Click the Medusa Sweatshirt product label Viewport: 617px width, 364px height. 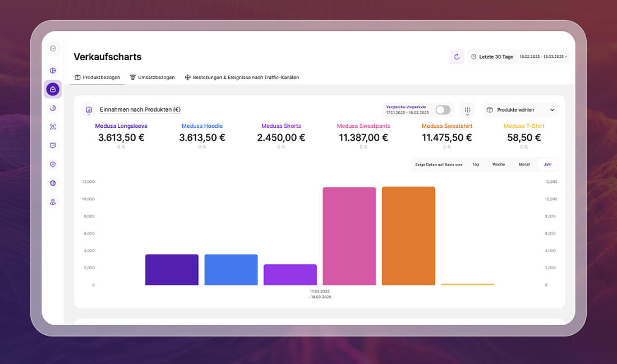pos(446,126)
